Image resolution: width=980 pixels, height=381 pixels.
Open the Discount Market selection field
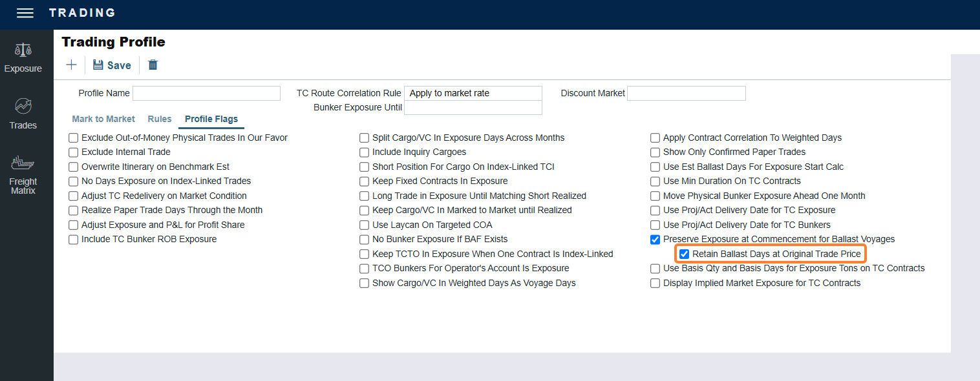pyautogui.click(x=687, y=93)
